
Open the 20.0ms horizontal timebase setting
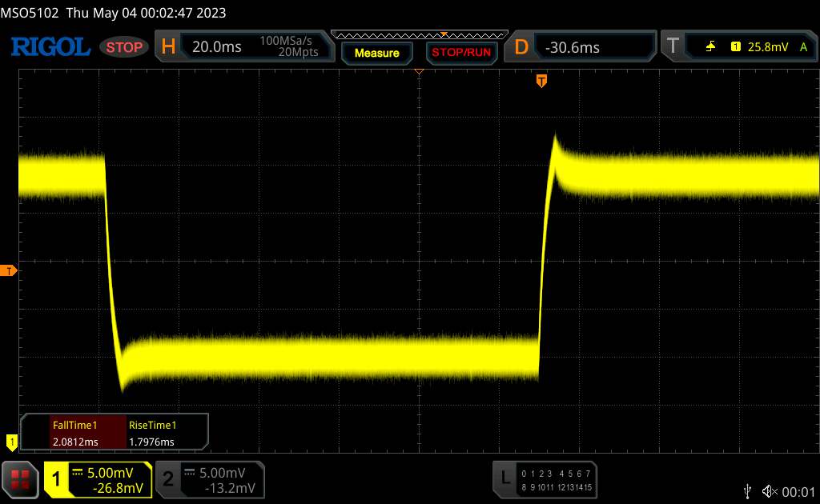217,47
